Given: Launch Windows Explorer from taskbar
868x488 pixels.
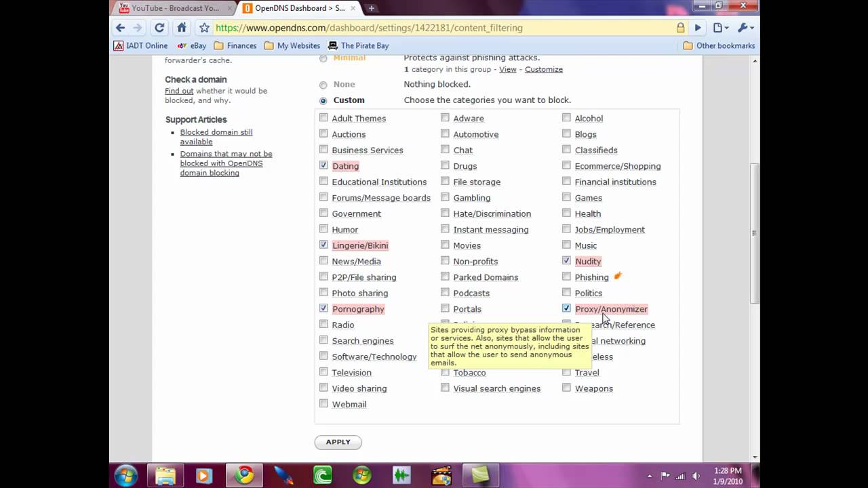Looking at the screenshot, I should click(165, 476).
